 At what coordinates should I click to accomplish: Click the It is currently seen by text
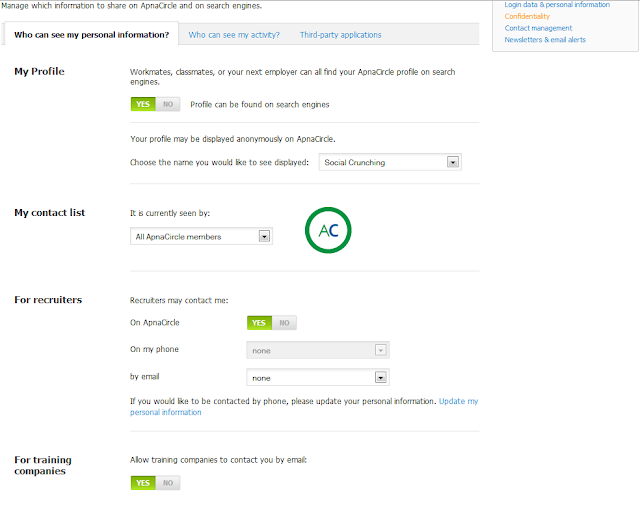pos(170,213)
